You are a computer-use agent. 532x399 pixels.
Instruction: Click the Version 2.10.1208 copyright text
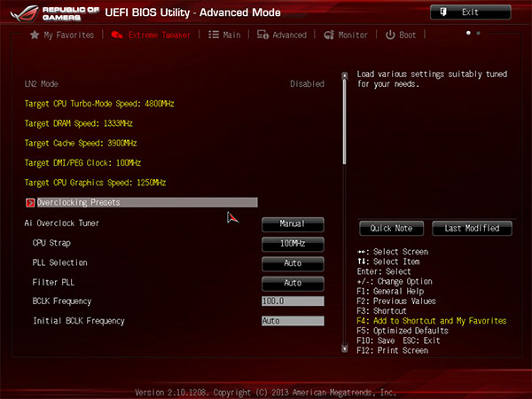click(x=265, y=393)
